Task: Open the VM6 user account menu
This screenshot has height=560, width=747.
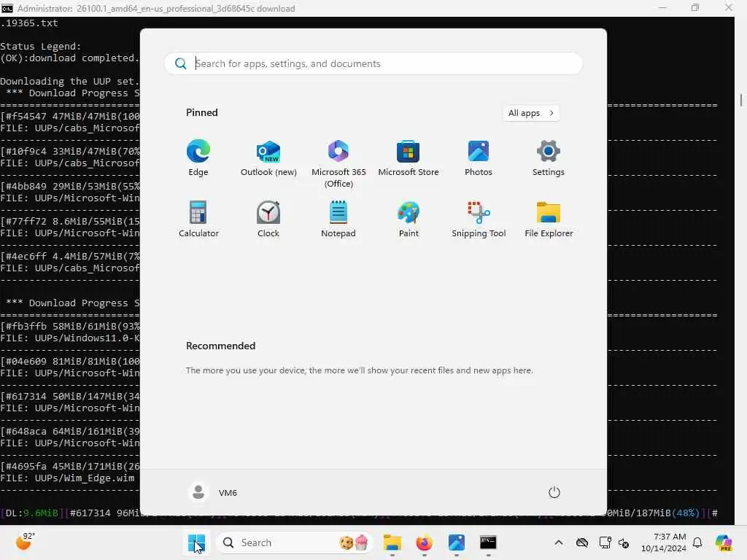Action: click(x=212, y=492)
